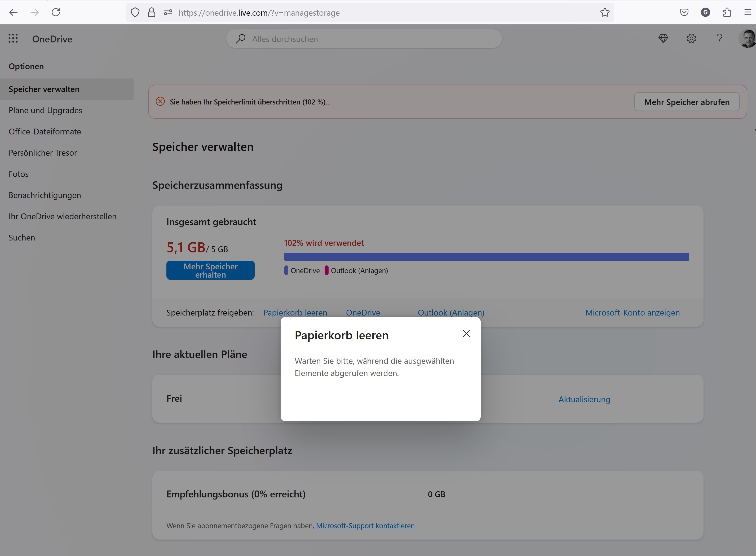
Task: Open the OneDrive free-up-space link
Action: 363,313
